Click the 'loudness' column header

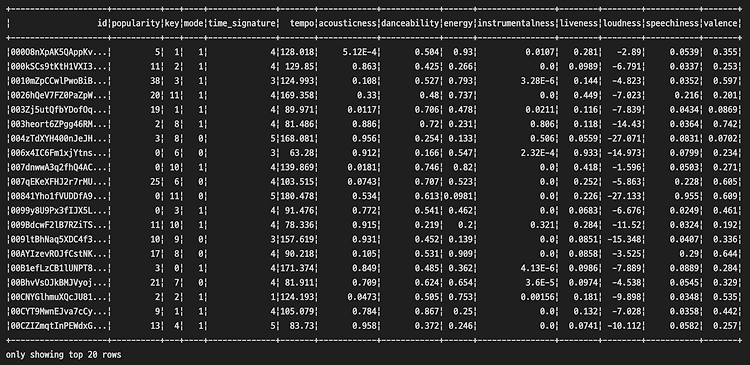(x=622, y=23)
